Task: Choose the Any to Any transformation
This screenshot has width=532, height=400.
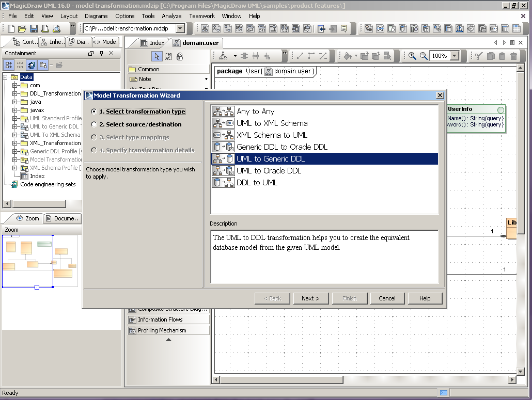Action: point(325,111)
